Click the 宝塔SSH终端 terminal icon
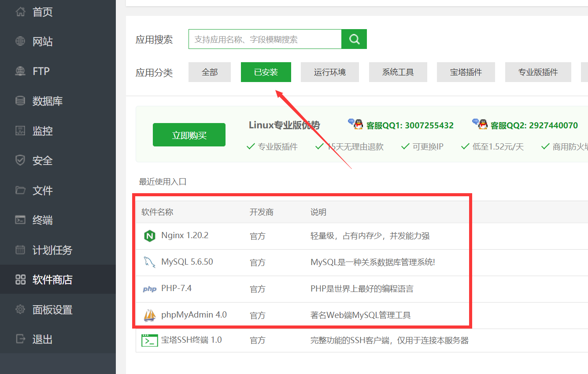588x374 pixels. coord(150,340)
